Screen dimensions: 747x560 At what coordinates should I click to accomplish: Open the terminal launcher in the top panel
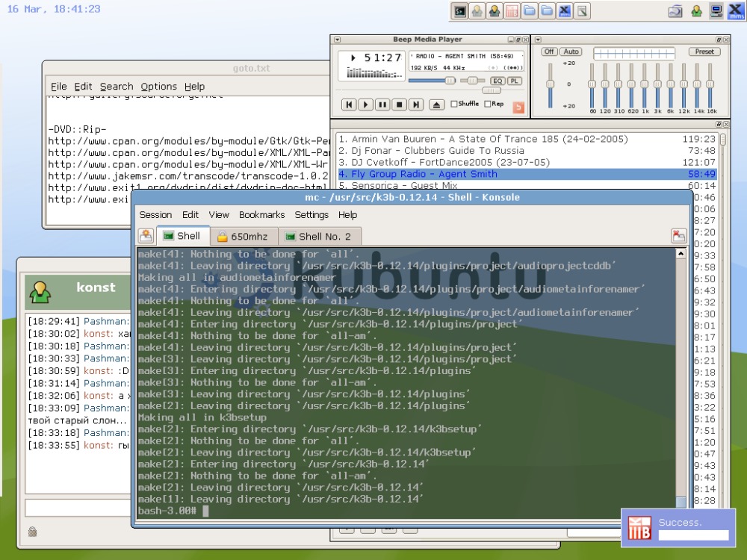459,11
